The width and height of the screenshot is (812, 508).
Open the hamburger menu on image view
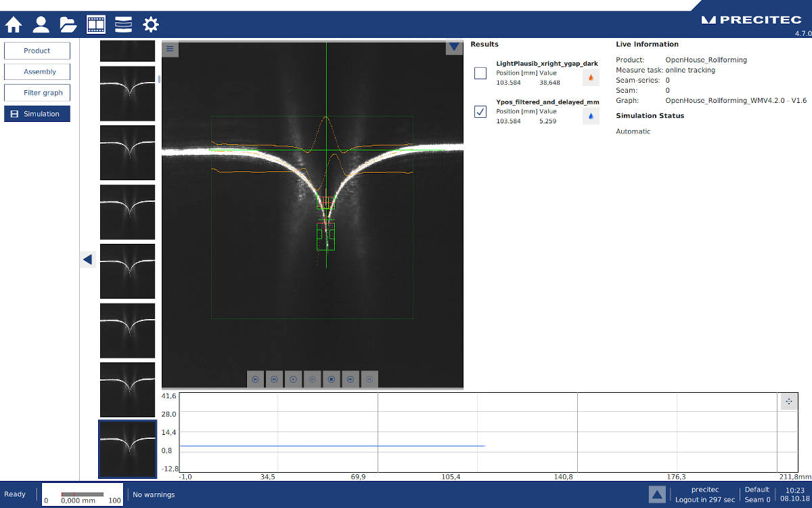click(170, 49)
